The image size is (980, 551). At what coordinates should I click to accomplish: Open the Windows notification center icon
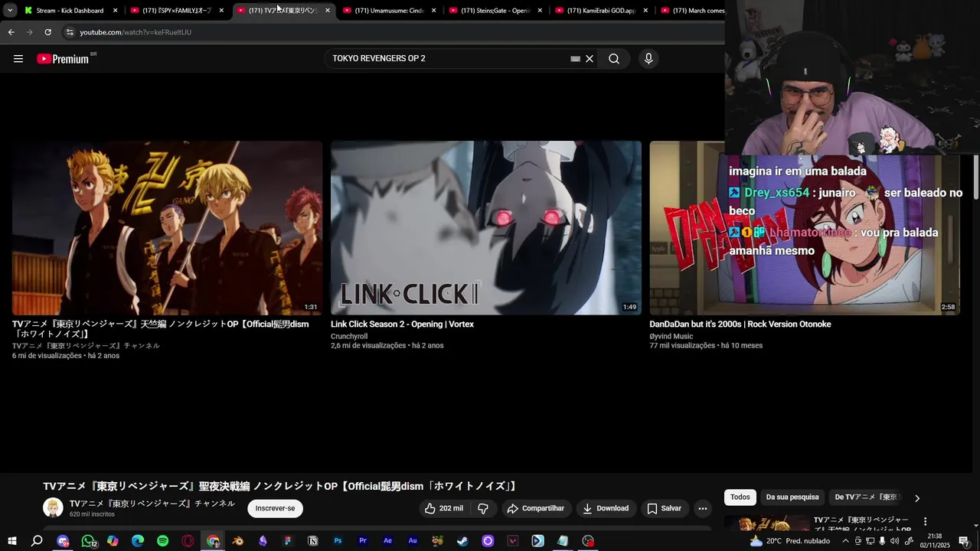pyautogui.click(x=964, y=541)
